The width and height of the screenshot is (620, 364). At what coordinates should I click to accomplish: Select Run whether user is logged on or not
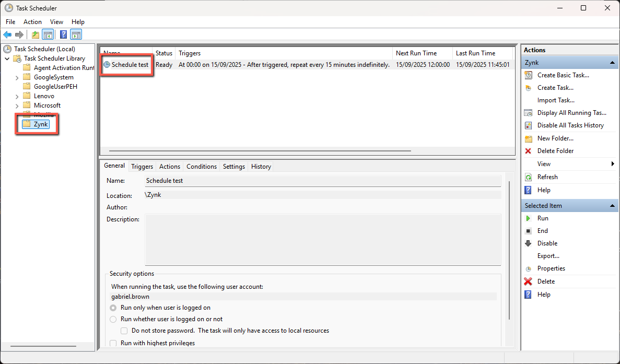[113, 319]
